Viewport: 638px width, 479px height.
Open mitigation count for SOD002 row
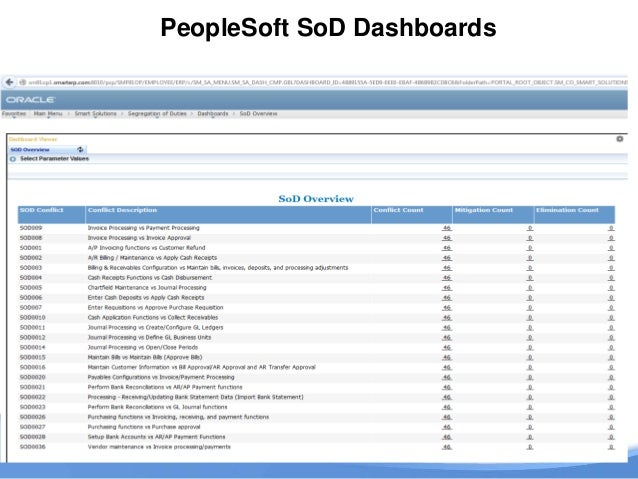[530, 258]
